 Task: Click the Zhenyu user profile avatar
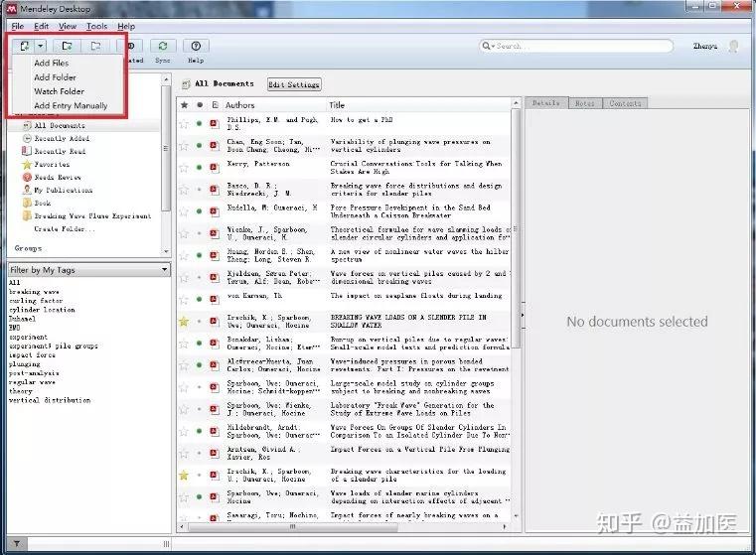tap(733, 46)
